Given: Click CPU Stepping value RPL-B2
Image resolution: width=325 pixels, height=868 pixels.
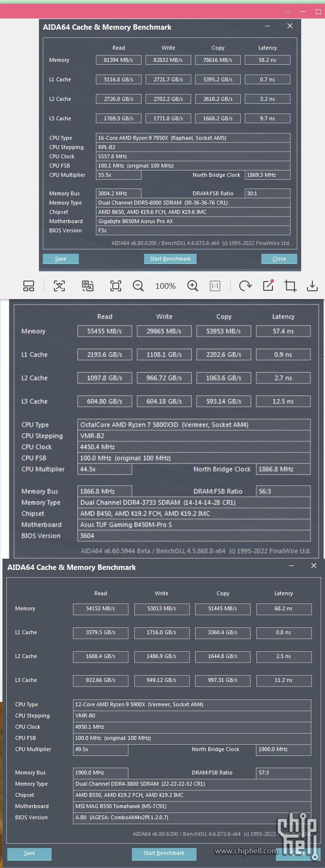Looking at the screenshot, I should [193, 147].
